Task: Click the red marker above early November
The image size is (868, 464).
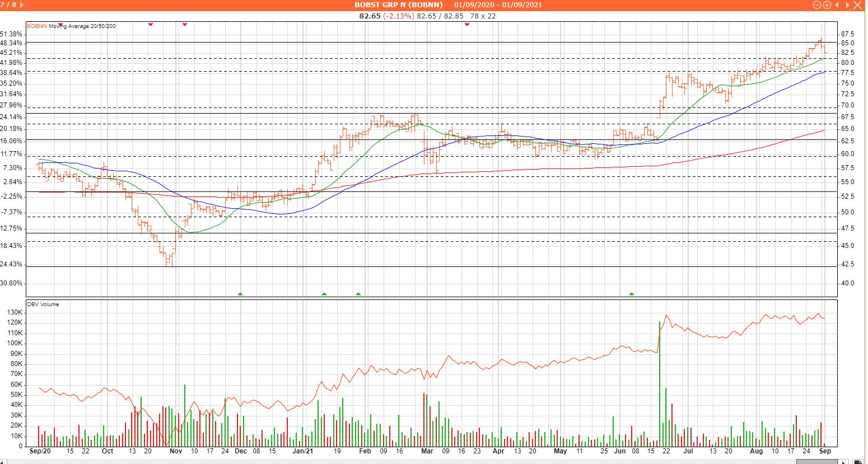Action: click(x=185, y=24)
